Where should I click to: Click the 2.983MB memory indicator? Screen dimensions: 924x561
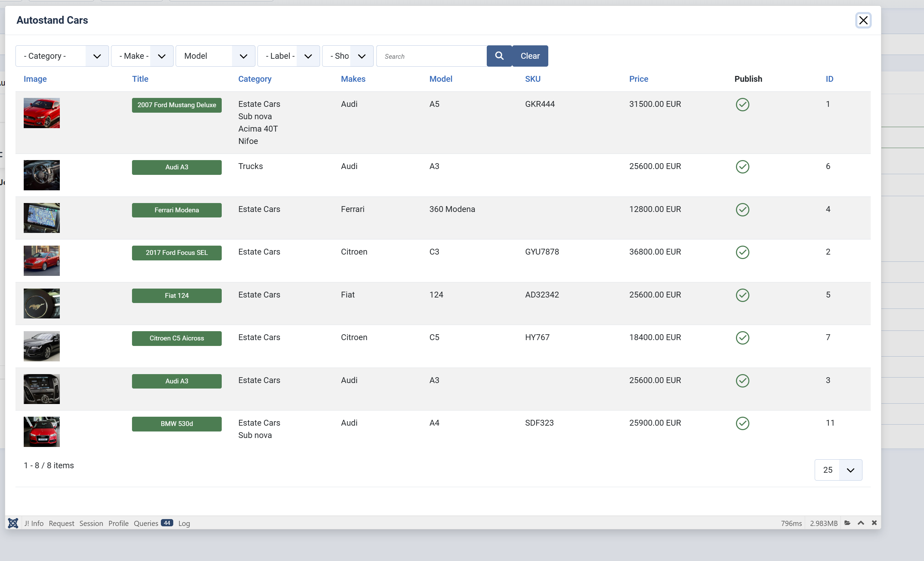[x=824, y=523]
